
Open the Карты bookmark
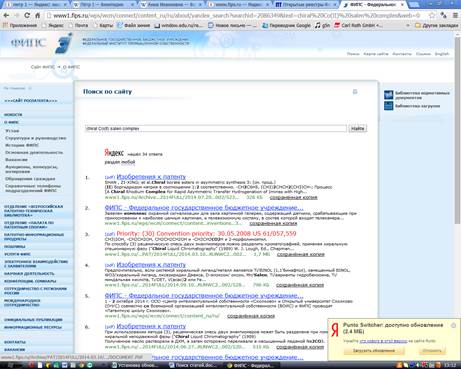[103, 25]
